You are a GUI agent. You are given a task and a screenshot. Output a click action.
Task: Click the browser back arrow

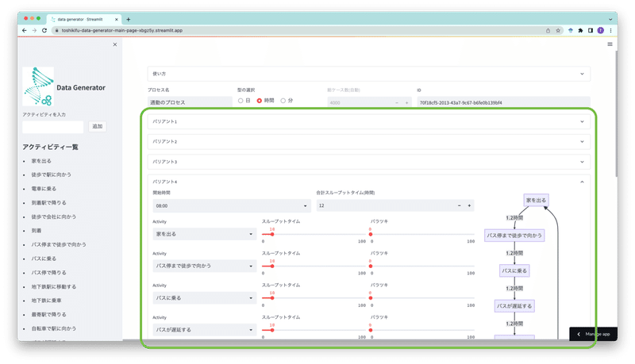[x=25, y=30]
